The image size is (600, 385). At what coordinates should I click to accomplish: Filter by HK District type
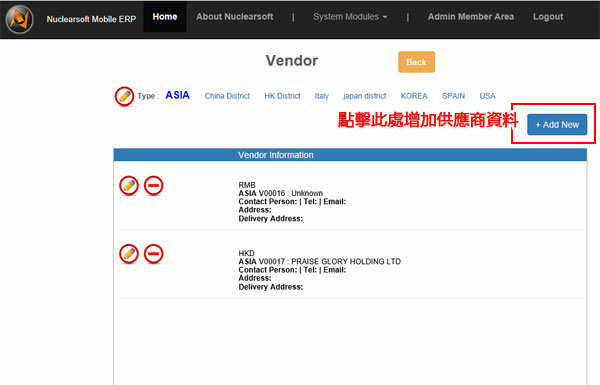coord(282,96)
